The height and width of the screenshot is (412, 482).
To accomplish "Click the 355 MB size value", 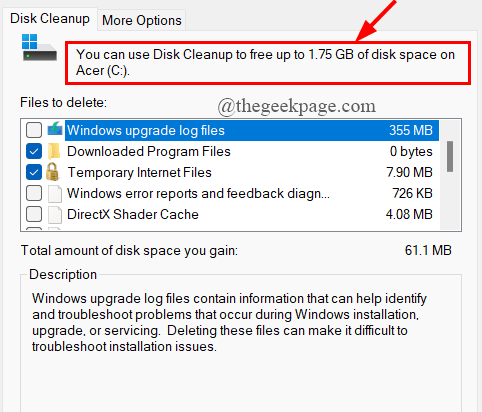I will [x=411, y=130].
